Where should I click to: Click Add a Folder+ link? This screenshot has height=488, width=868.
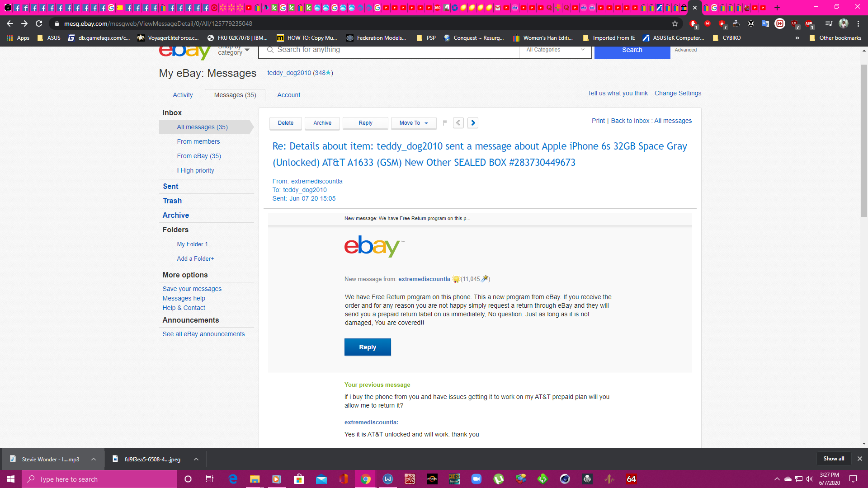click(x=195, y=258)
